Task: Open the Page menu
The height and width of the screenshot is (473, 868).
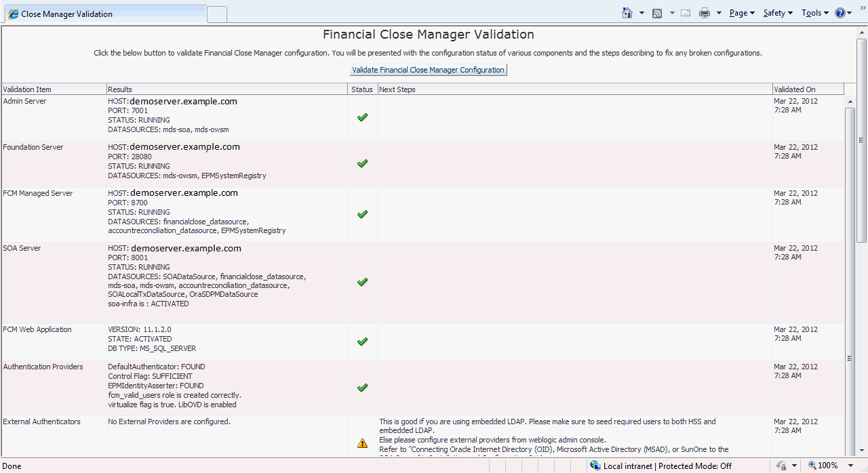Action: point(742,13)
